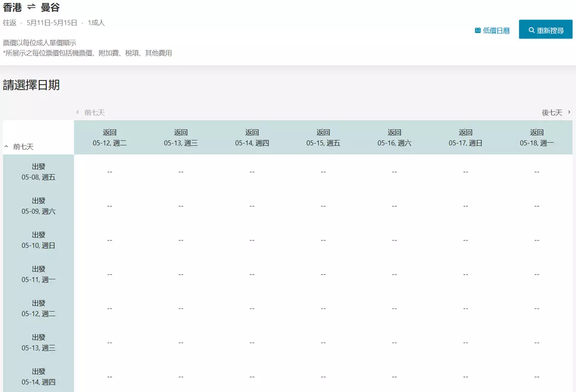This screenshot has height=392, width=576.
Task: Pick fare cell: depart 05-12, return 05-14
Action: [252, 309]
